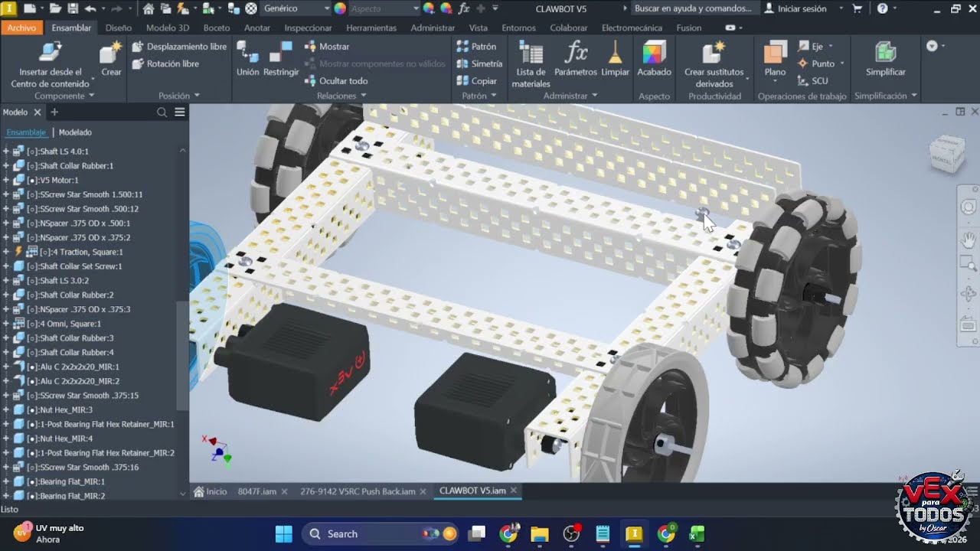
Task: Click the Undo arrow icon
Action: point(90,8)
